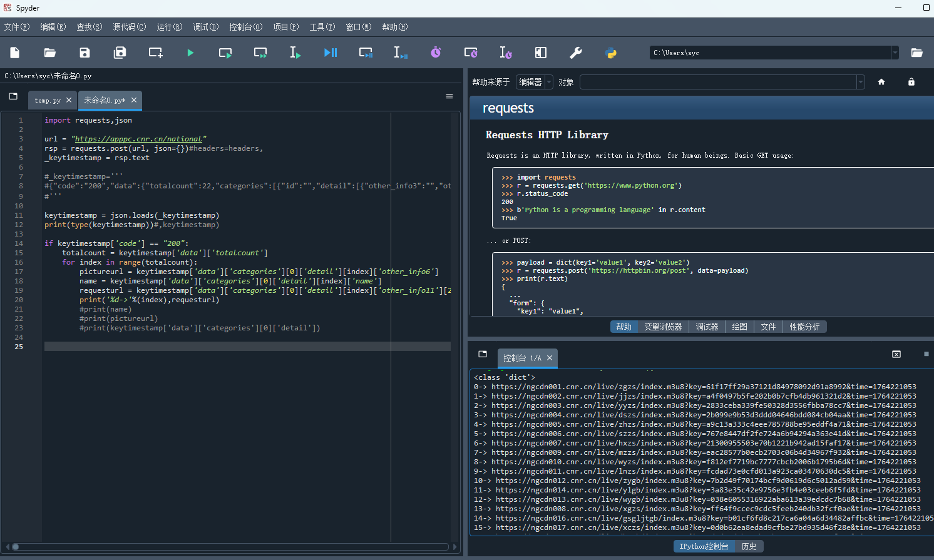Screen dimensions: 934x560
Task: Click the Save file icon
Action: [85, 53]
